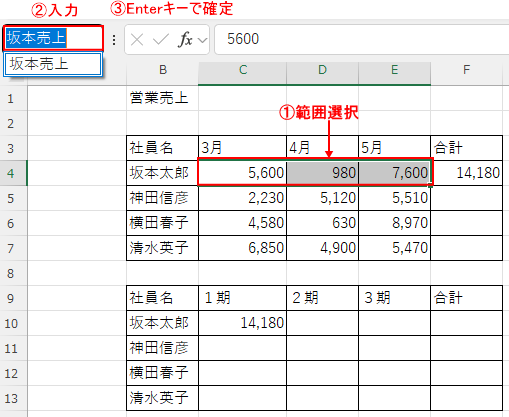
Task: Click the ３期 header cell
Action: pyautogui.click(x=394, y=298)
